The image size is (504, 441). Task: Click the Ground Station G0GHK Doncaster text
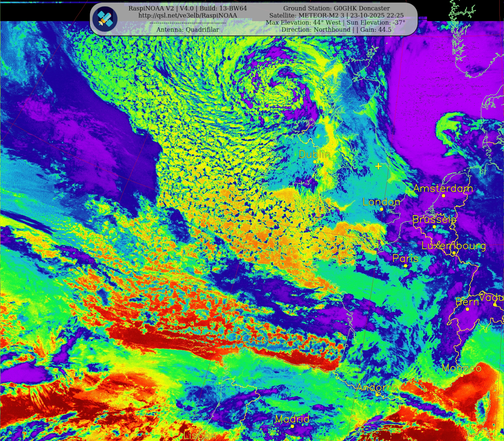[336, 8]
